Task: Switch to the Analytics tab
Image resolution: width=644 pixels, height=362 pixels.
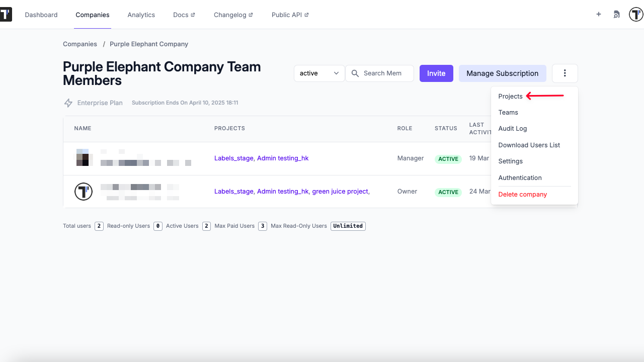Action: pyautogui.click(x=141, y=15)
